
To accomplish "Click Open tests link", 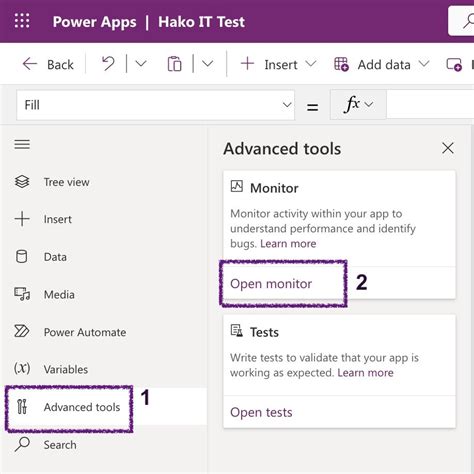I will (x=261, y=412).
